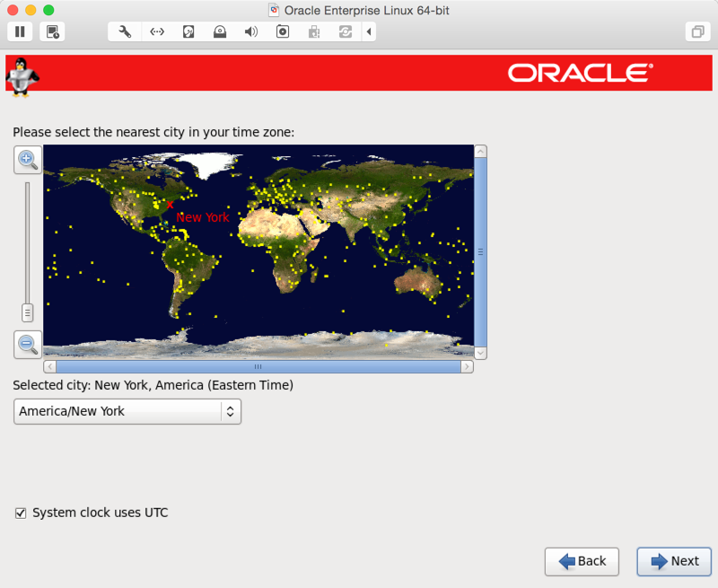Click 'Please select the nearest city' label

point(153,132)
